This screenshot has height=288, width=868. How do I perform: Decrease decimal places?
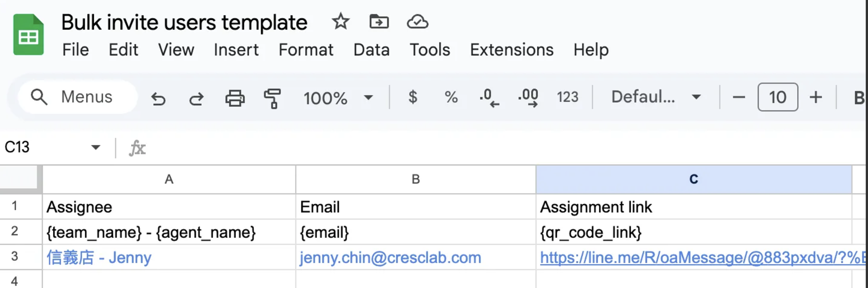click(x=489, y=97)
